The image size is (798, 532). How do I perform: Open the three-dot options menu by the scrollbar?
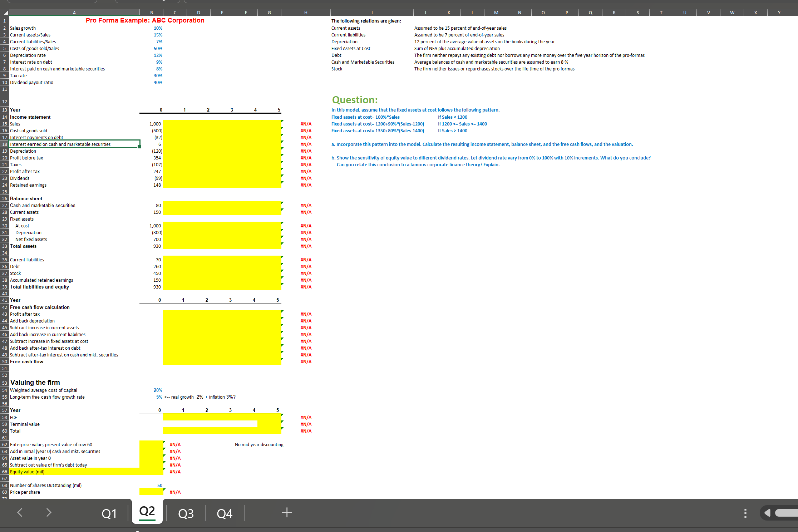(745, 513)
